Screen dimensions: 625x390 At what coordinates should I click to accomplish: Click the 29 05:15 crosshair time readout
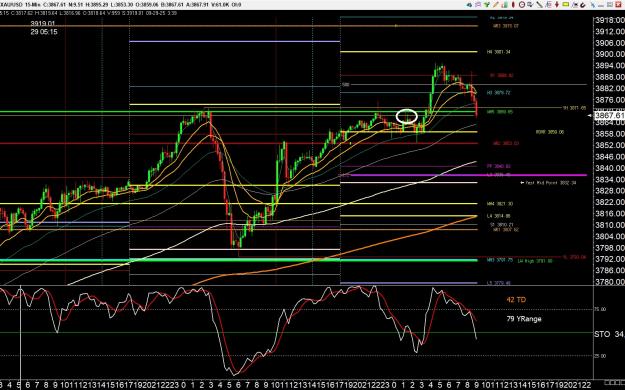[x=44, y=32]
